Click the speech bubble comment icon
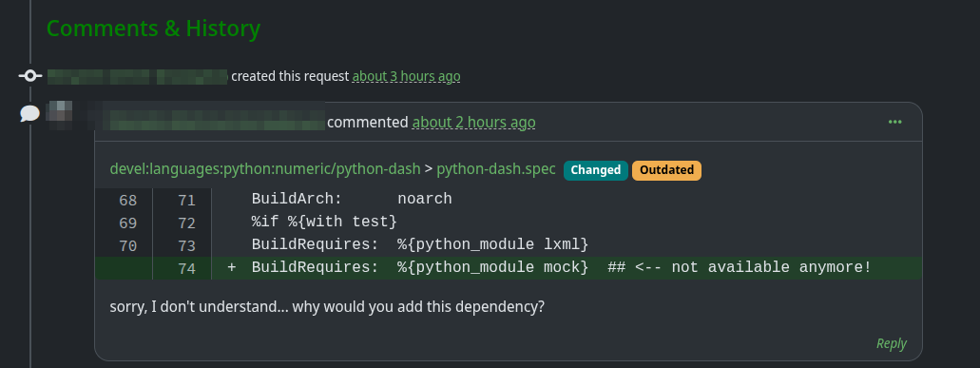This screenshot has width=980, height=368. point(30,114)
